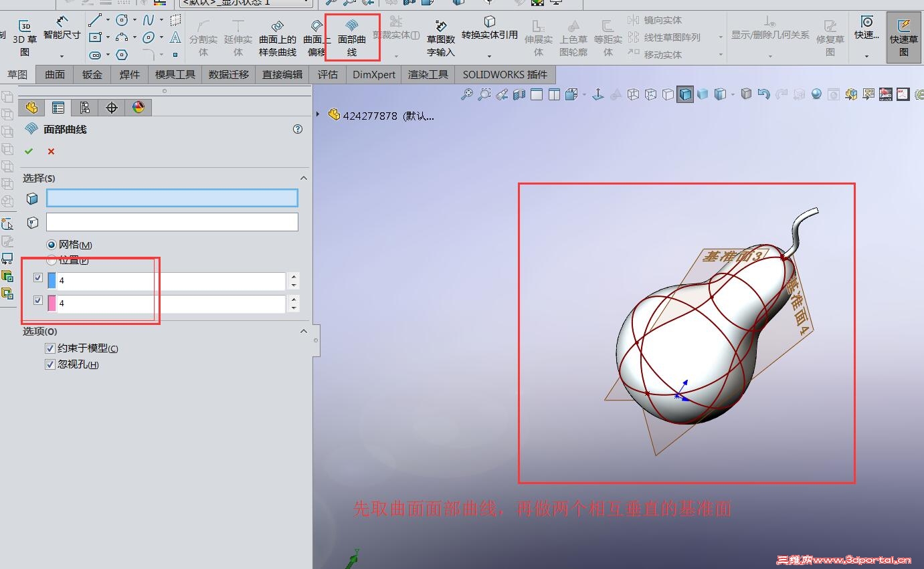Pick the Ellipse sketch tool
The height and width of the screenshot is (569, 924).
(x=149, y=37)
